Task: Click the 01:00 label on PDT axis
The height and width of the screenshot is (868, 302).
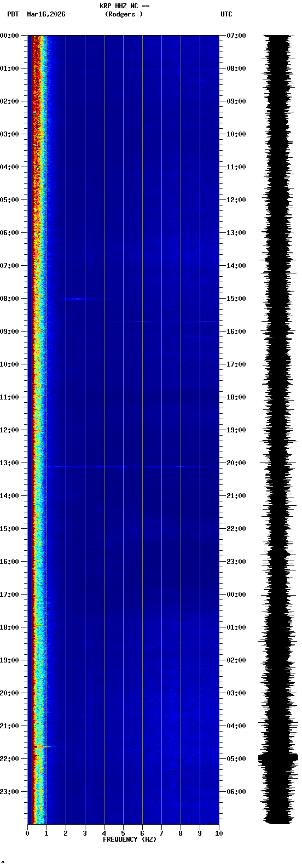Action: (9, 68)
